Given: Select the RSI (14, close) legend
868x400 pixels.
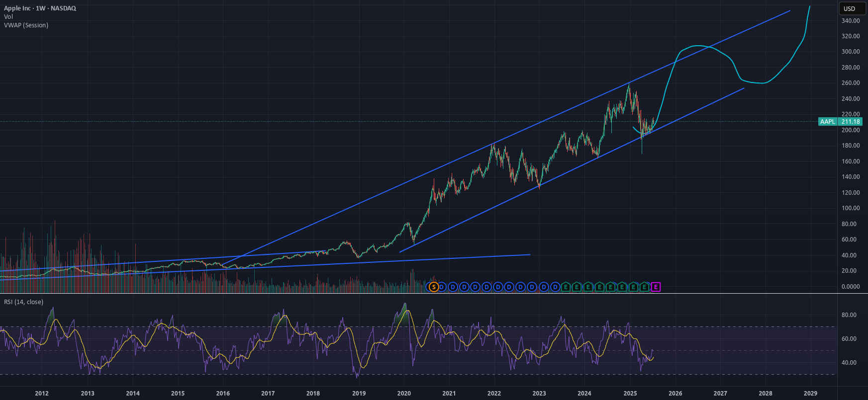Looking at the screenshot, I should 23,302.
